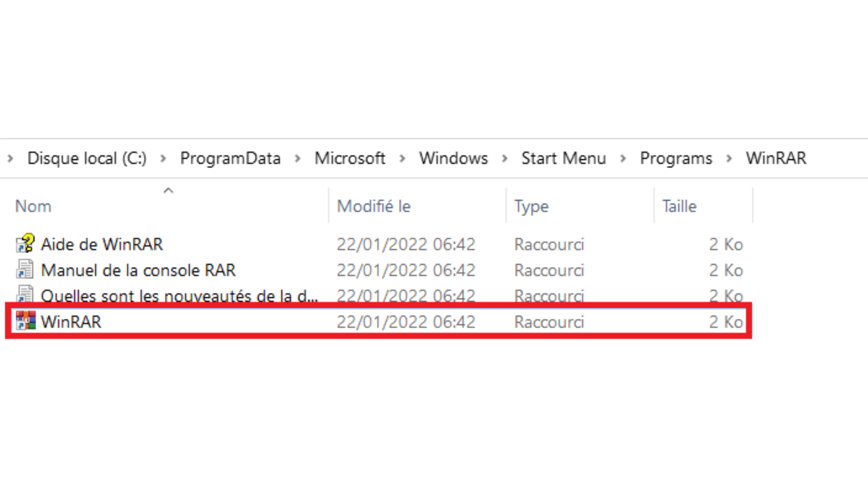
Task: Expand the chevron before Disque local (C:)
Action: [x=10, y=159]
